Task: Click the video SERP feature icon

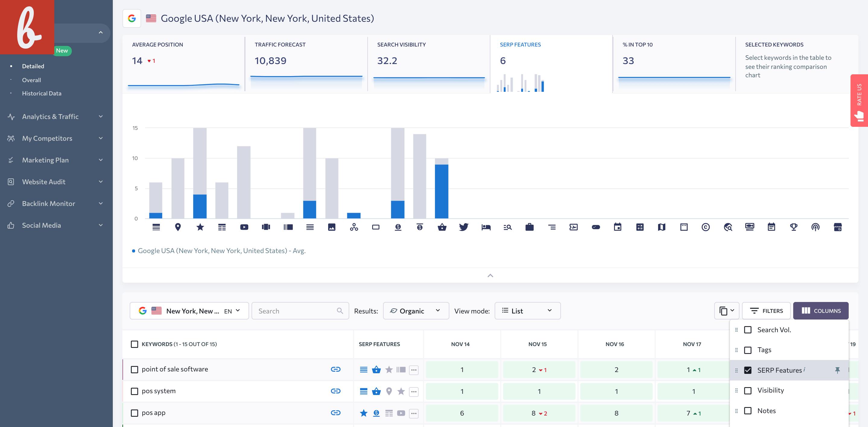Action: click(x=244, y=227)
